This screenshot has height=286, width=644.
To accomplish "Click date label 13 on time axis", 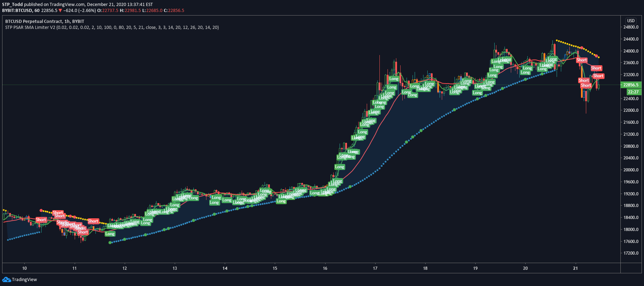I will [x=175, y=268].
